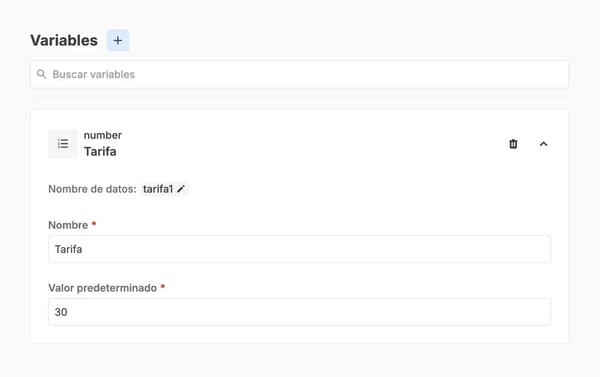Click the tarifa1 data name chip
The width and height of the screenshot is (600, 377).
164,189
